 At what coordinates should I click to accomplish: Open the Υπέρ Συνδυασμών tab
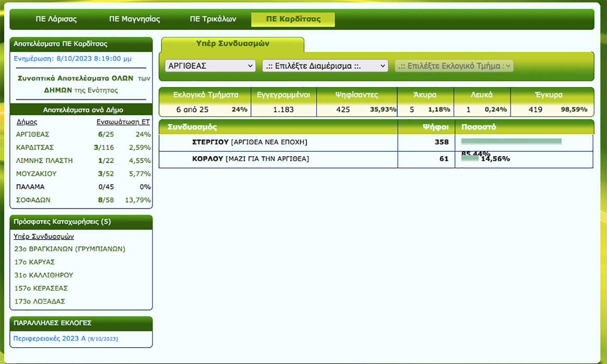(233, 44)
